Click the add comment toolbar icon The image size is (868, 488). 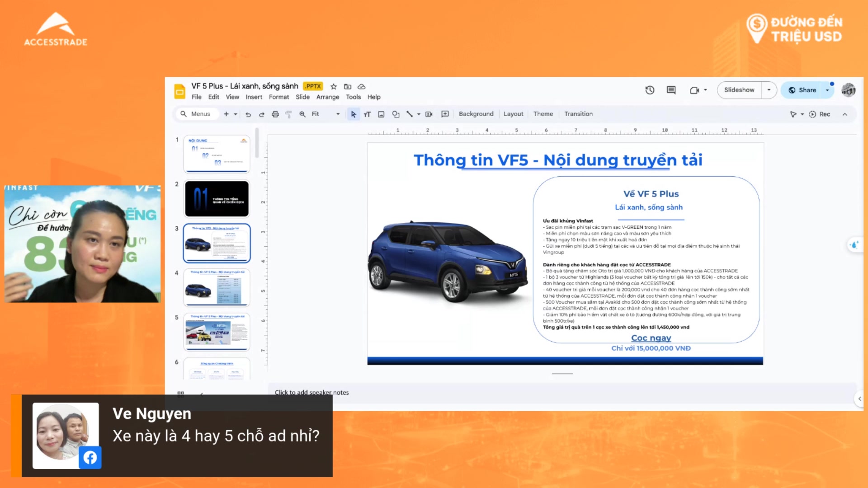coord(445,114)
